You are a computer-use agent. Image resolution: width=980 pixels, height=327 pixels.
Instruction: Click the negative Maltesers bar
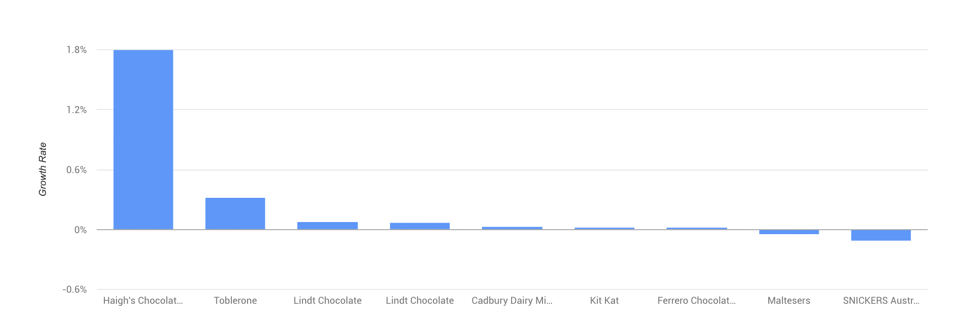[x=789, y=232]
